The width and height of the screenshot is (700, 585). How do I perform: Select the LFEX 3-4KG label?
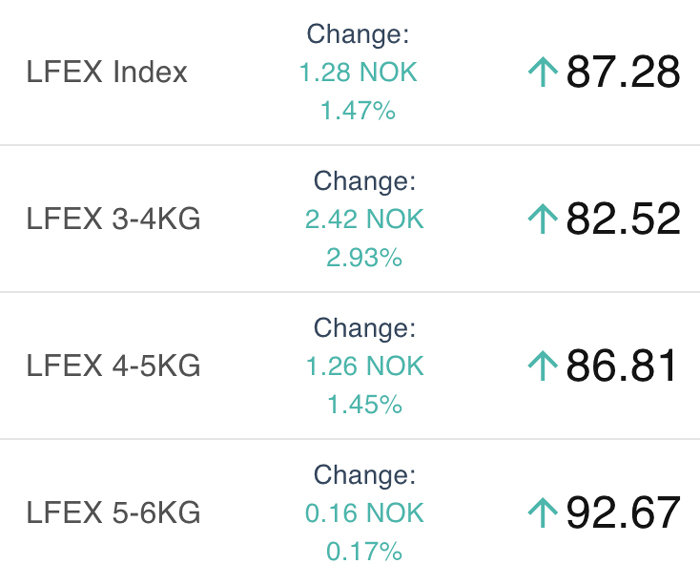pyautogui.click(x=113, y=219)
